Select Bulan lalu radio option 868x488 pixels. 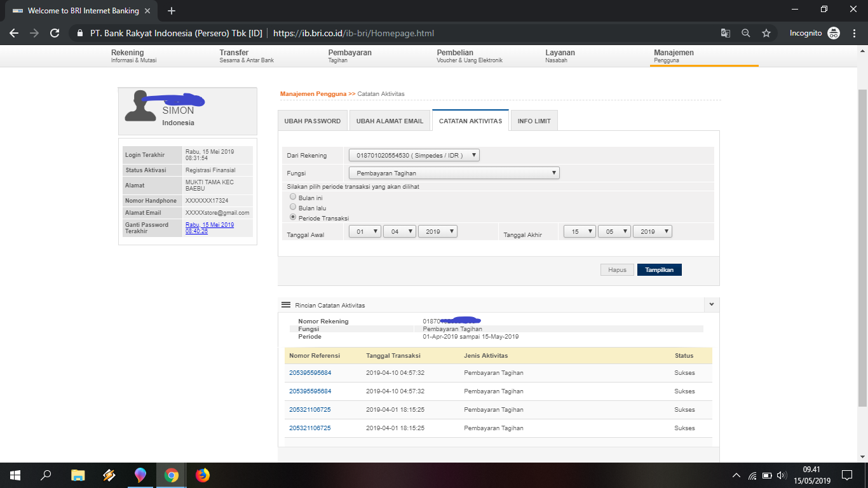(x=293, y=207)
